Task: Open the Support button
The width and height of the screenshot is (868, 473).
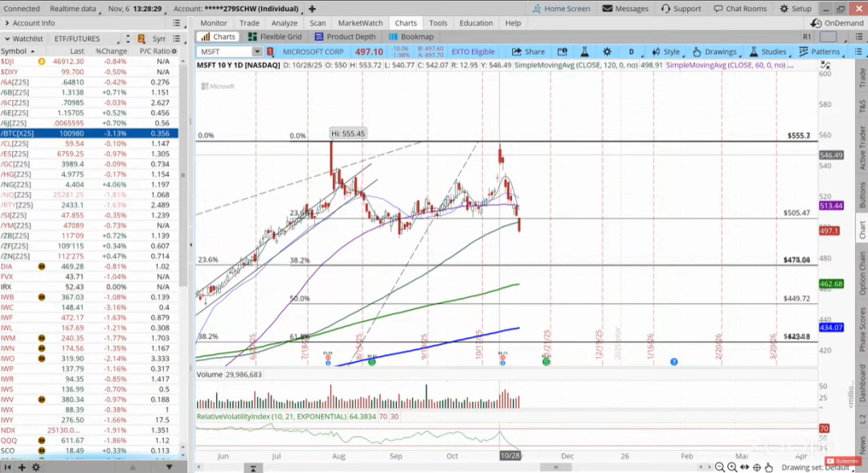Action: [x=681, y=8]
